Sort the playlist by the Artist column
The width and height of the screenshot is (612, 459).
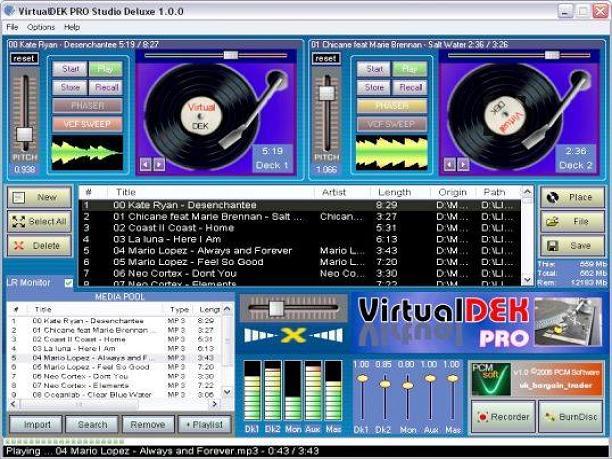point(334,191)
